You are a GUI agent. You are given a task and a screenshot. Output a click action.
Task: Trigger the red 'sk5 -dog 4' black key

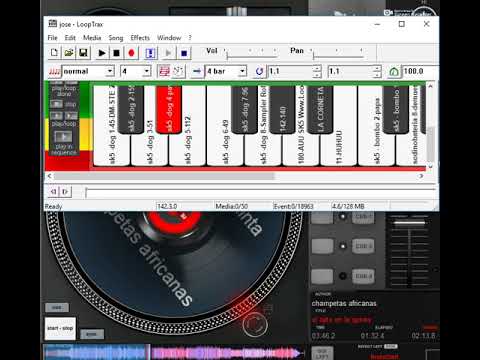pos(169,109)
